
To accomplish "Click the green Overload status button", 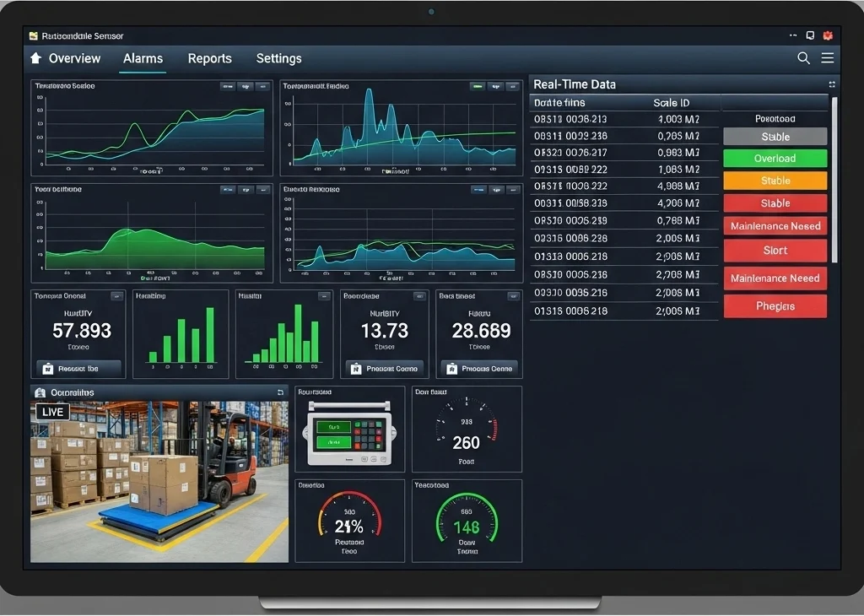I will coord(775,159).
